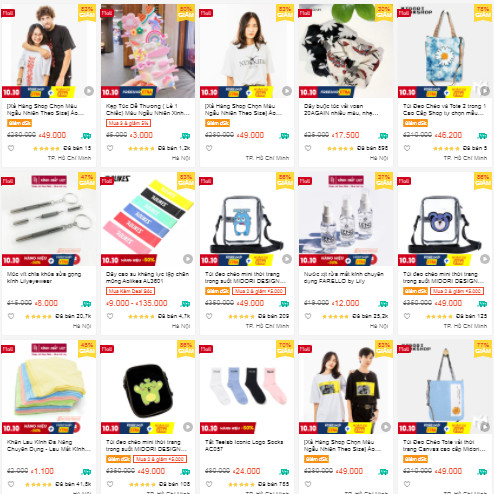This screenshot has height=494, width=494.
Task: Click free shipping truck icon on 17.500 scarf
Action: coord(383,136)
